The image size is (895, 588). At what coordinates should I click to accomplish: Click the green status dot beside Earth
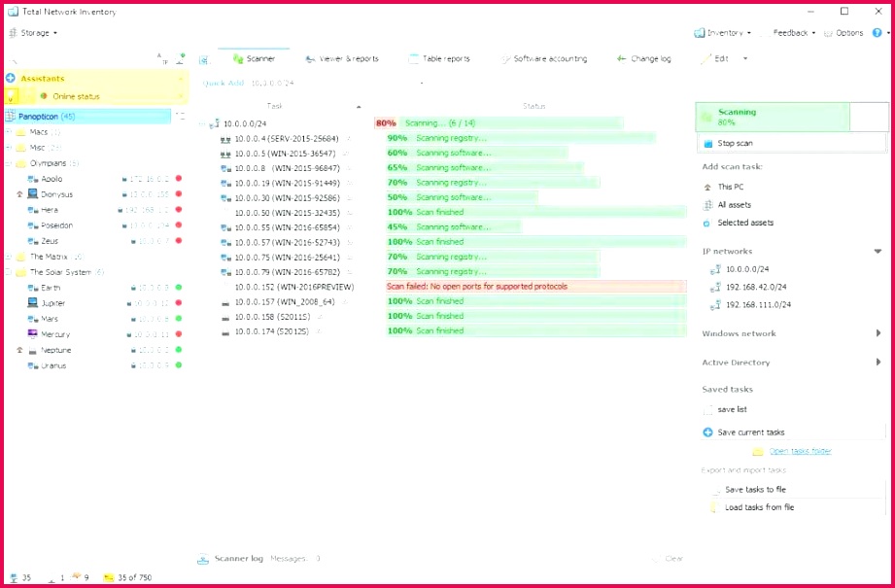179,287
